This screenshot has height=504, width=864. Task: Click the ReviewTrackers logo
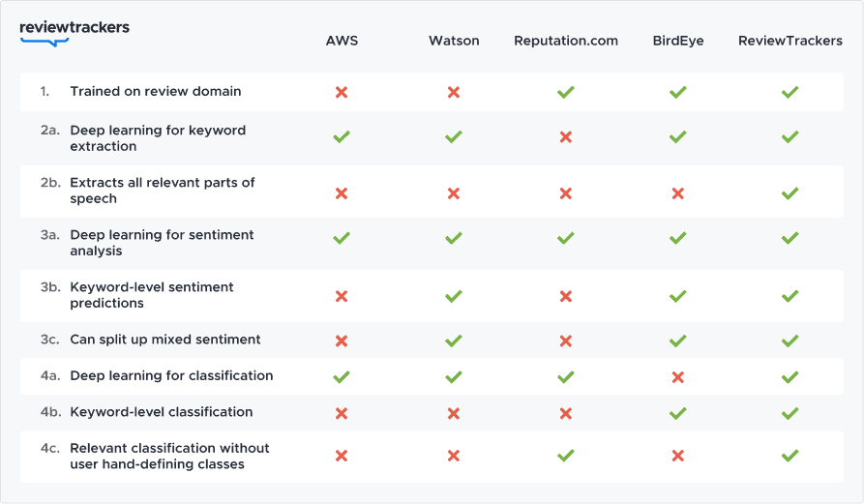74,31
